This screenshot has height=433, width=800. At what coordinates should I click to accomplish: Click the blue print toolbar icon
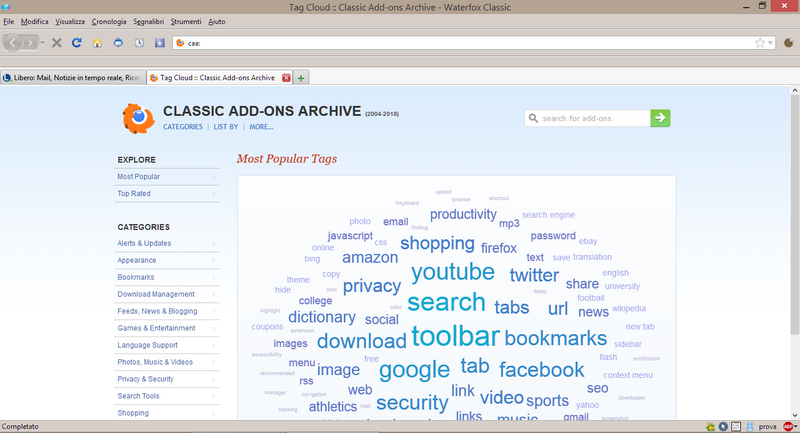tap(118, 43)
